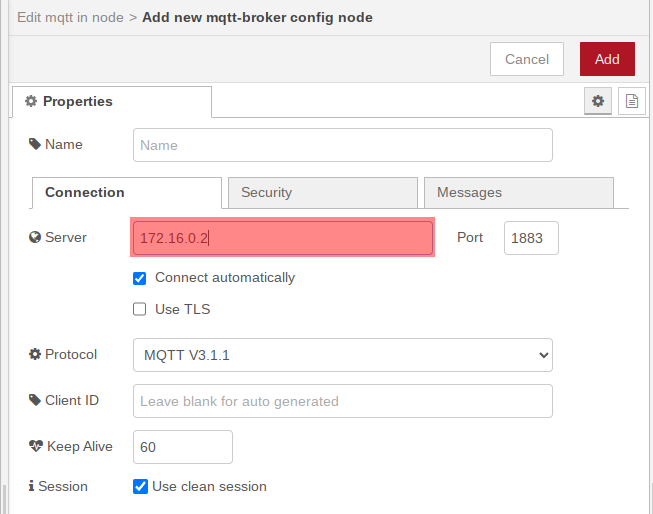This screenshot has height=514, width=653.
Task: Disable Connect automatically checkbox
Action: click(x=140, y=278)
